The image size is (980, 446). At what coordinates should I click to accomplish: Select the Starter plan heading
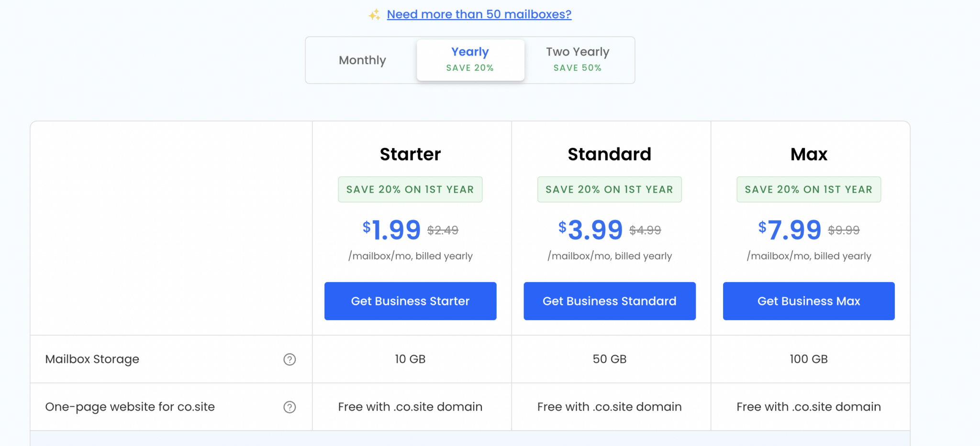(x=410, y=154)
